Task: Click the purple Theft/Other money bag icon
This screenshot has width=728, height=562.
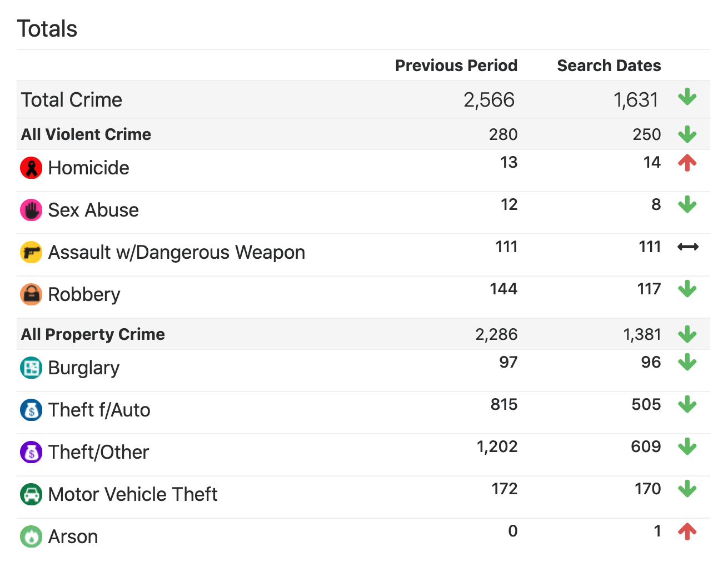Action: tap(31, 452)
